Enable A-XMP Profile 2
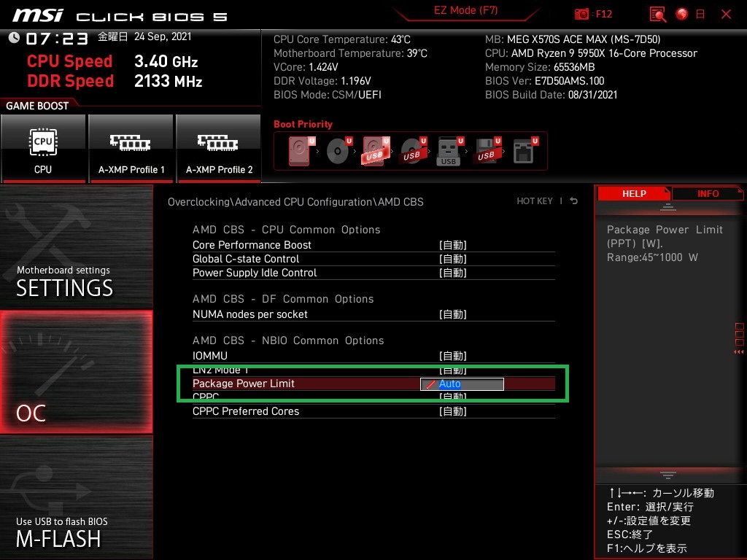 click(x=219, y=149)
